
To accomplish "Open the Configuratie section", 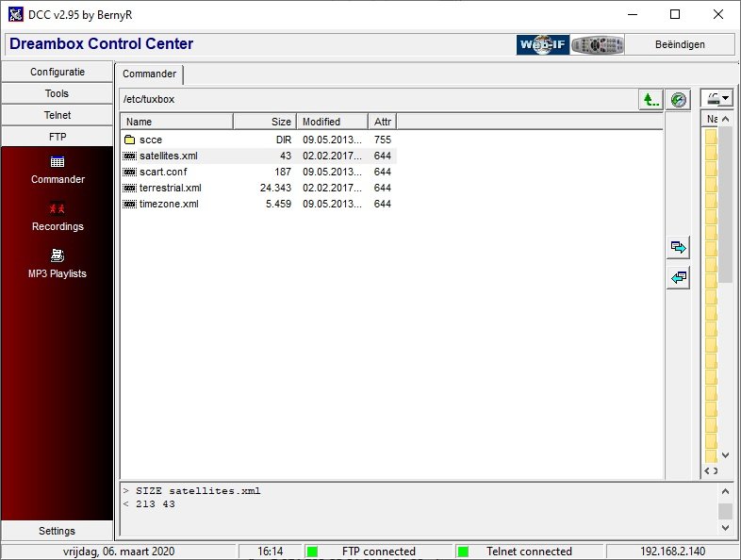I will click(58, 72).
